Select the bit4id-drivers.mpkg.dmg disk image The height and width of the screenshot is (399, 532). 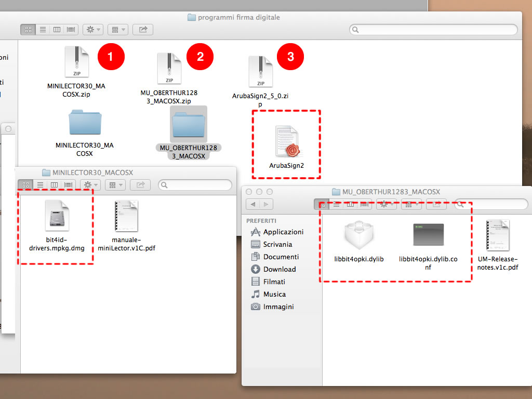[57, 216]
